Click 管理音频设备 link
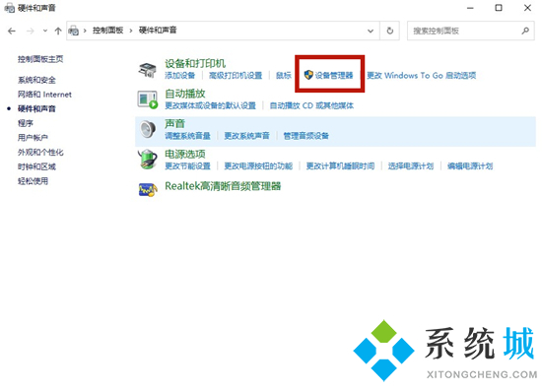 pyautogui.click(x=305, y=136)
